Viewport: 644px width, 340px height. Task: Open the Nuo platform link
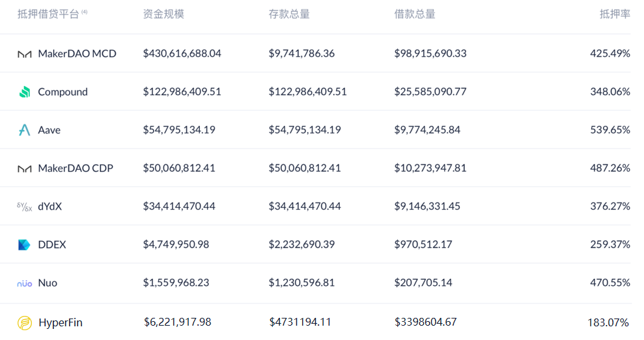pyautogui.click(x=48, y=283)
